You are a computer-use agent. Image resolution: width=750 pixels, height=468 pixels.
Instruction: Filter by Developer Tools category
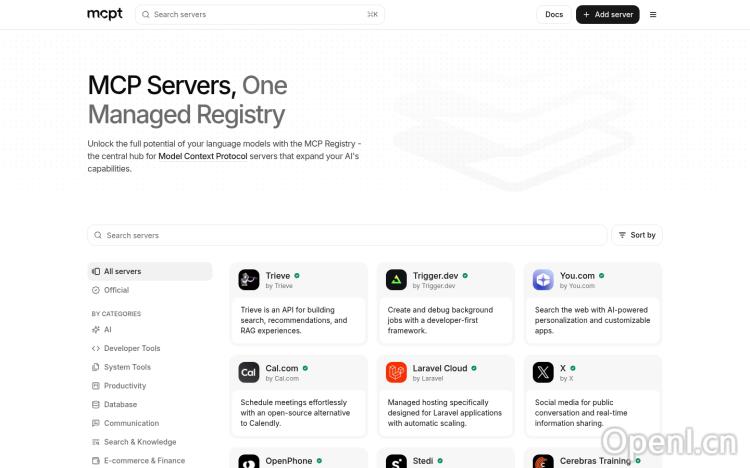(x=131, y=348)
